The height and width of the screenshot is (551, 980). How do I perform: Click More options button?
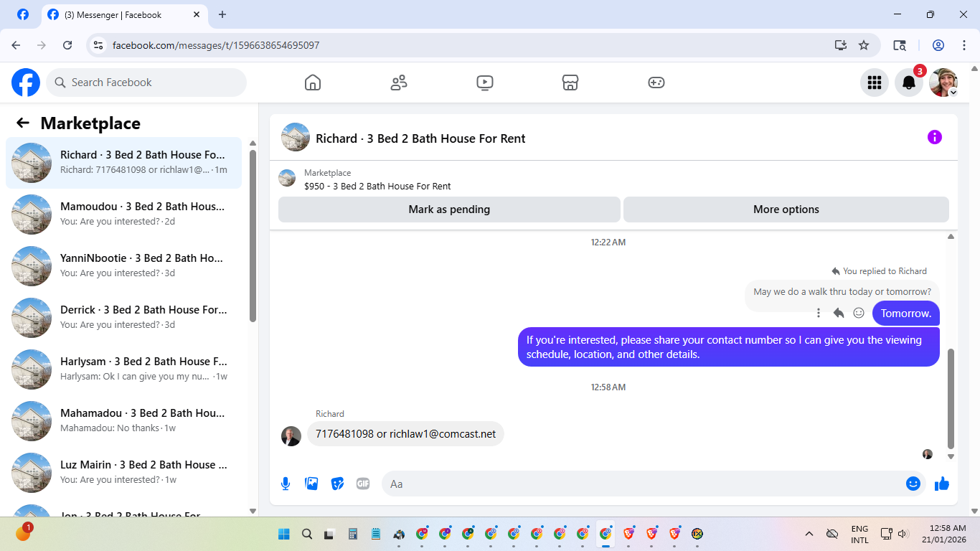click(786, 209)
